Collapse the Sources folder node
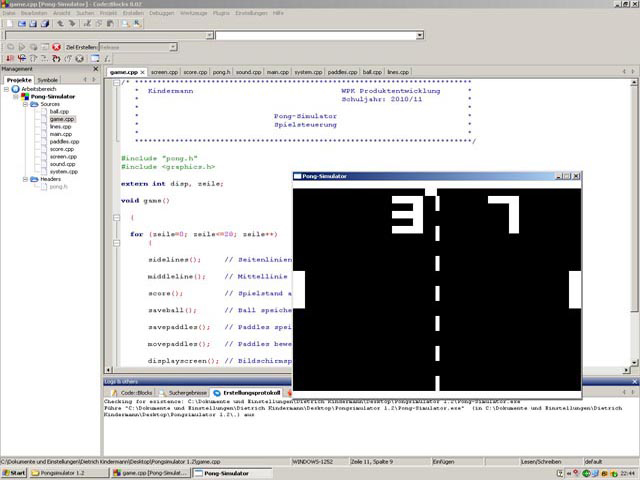Screen dimensions: 640x480 point(25,104)
